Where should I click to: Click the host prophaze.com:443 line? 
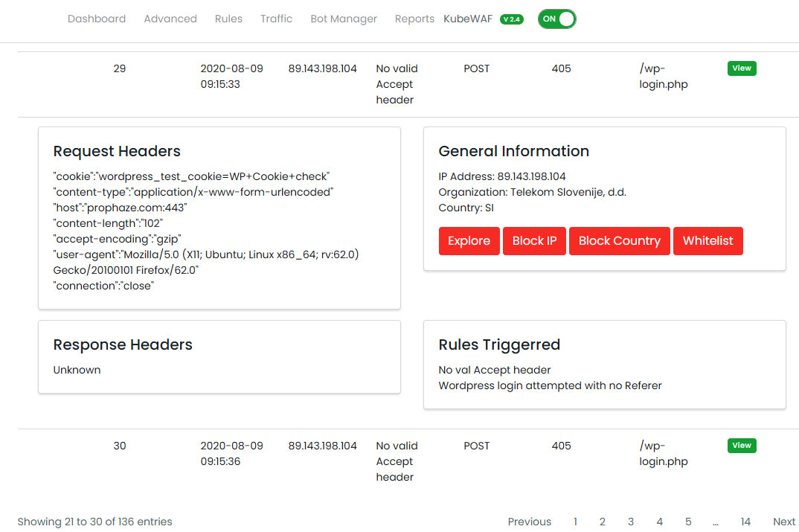coord(121,208)
